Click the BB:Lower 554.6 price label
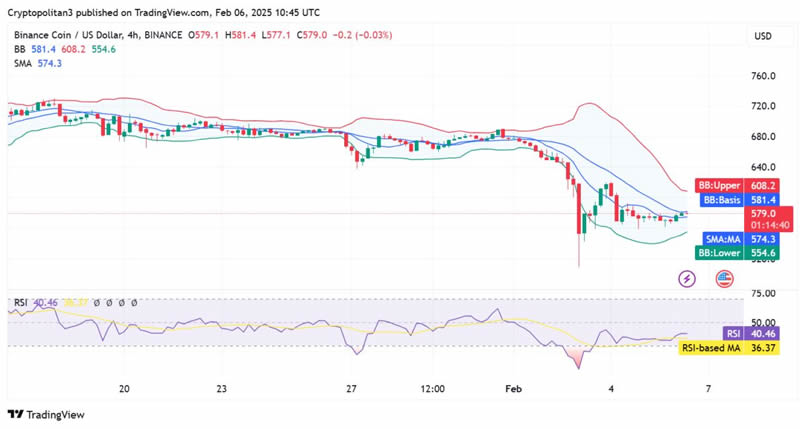The width and height of the screenshot is (800, 429). pyautogui.click(x=737, y=253)
